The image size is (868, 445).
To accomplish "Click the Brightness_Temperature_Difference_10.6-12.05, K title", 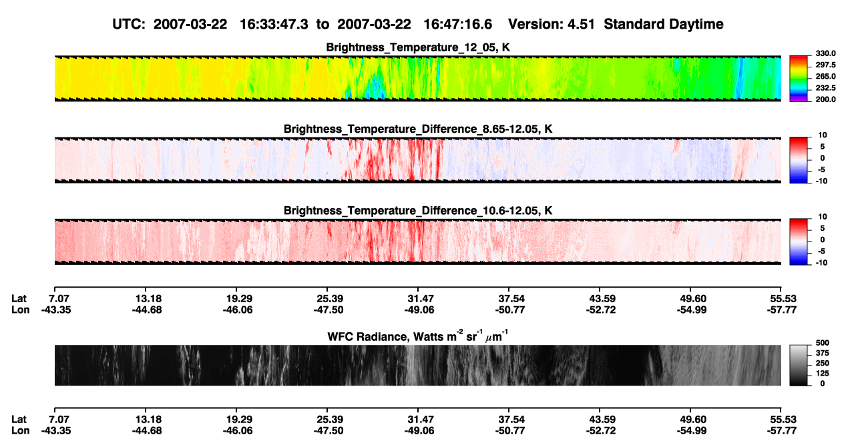I will (x=418, y=210).
